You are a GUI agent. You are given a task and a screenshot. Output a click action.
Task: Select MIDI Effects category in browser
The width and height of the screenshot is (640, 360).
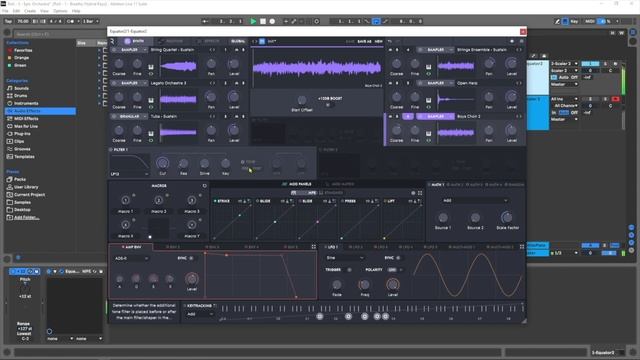pyautogui.click(x=26, y=118)
